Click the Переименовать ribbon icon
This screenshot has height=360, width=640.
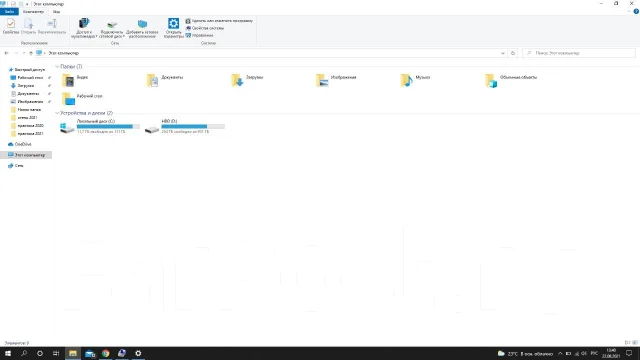(x=52, y=26)
